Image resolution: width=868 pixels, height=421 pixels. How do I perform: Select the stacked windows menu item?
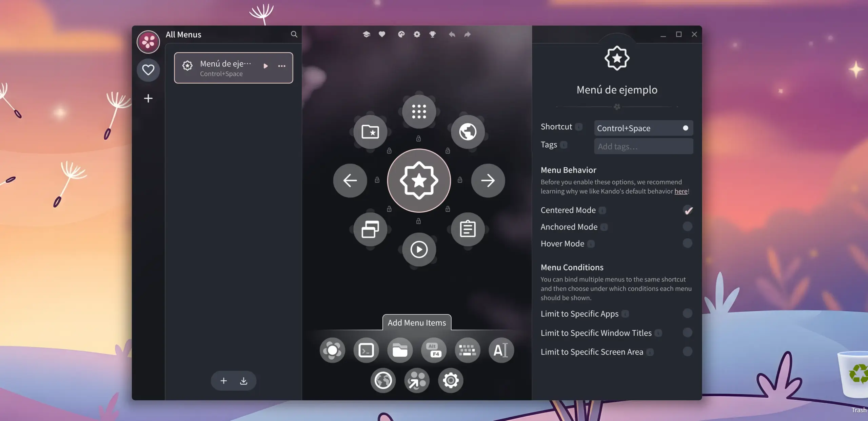click(370, 229)
